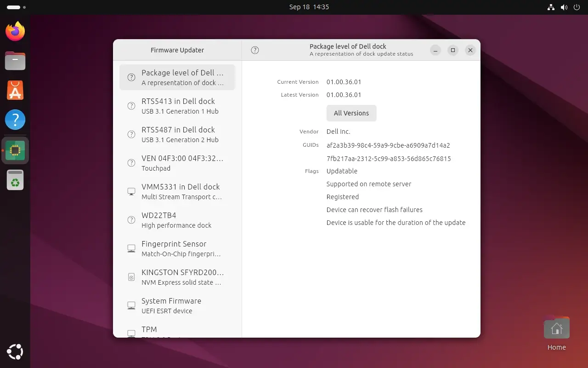Screen dimensions: 588x368
Task: Close the Firmware Updater window
Action: (x=470, y=50)
